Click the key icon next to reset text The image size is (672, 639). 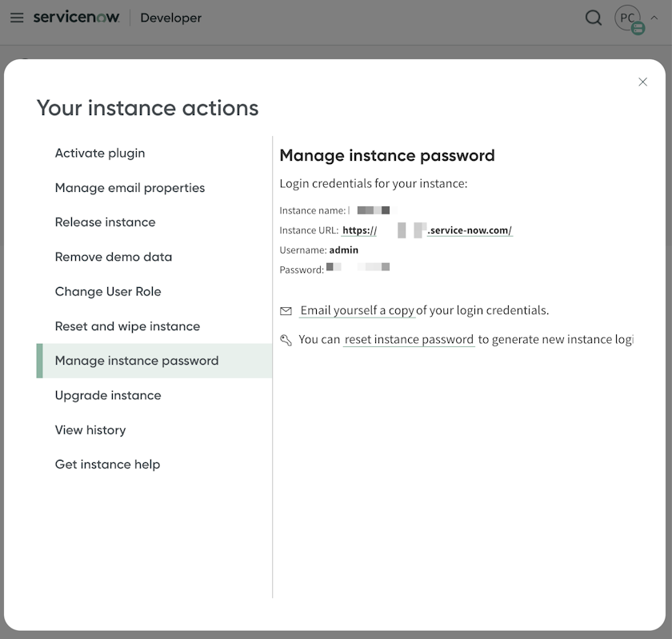(x=286, y=339)
